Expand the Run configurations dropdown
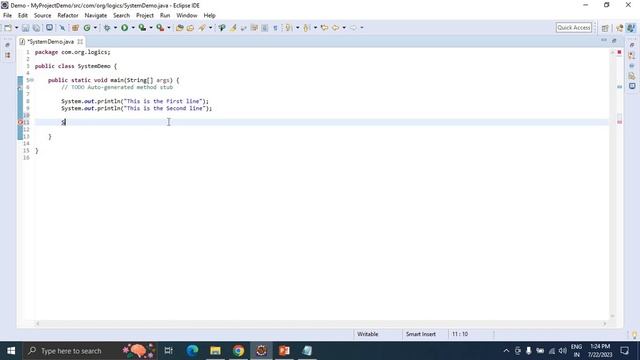The image size is (640, 360). coord(133,28)
